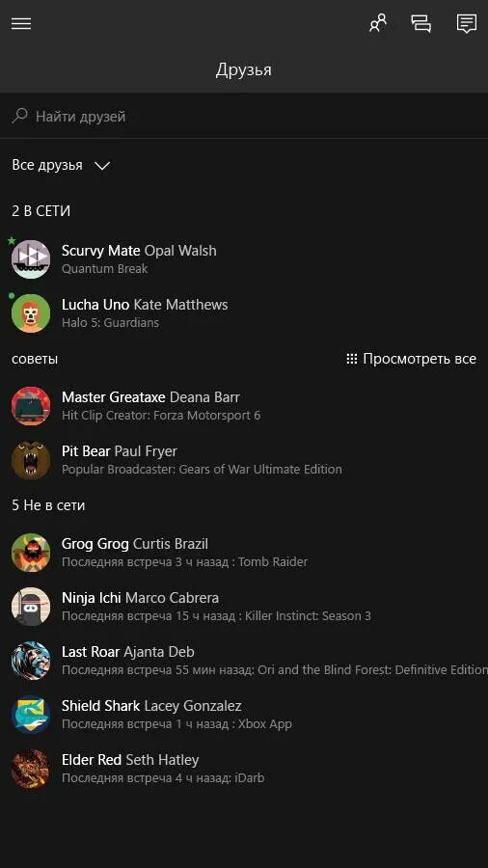The width and height of the screenshot is (488, 868).
Task: Open the messages icon
Action: (x=467, y=23)
